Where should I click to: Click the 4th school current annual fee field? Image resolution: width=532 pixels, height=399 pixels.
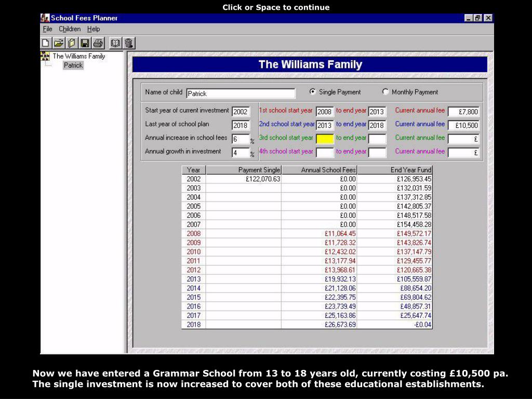[463, 153]
